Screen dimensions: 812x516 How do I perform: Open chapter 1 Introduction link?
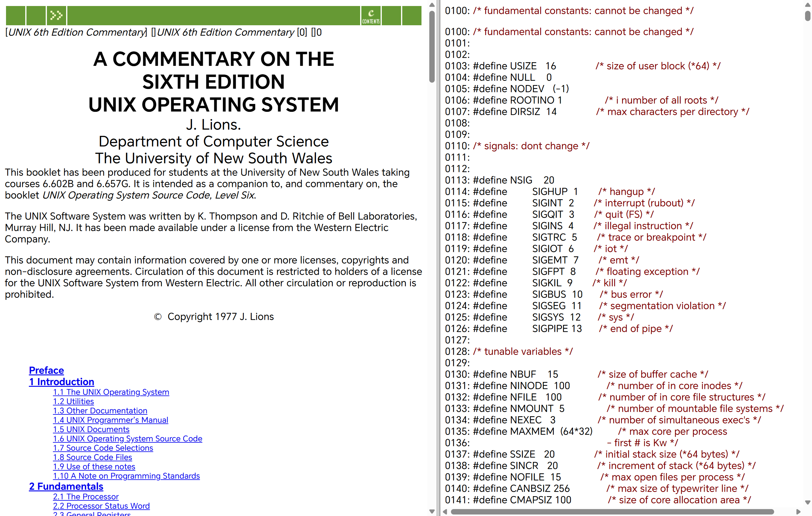point(61,382)
